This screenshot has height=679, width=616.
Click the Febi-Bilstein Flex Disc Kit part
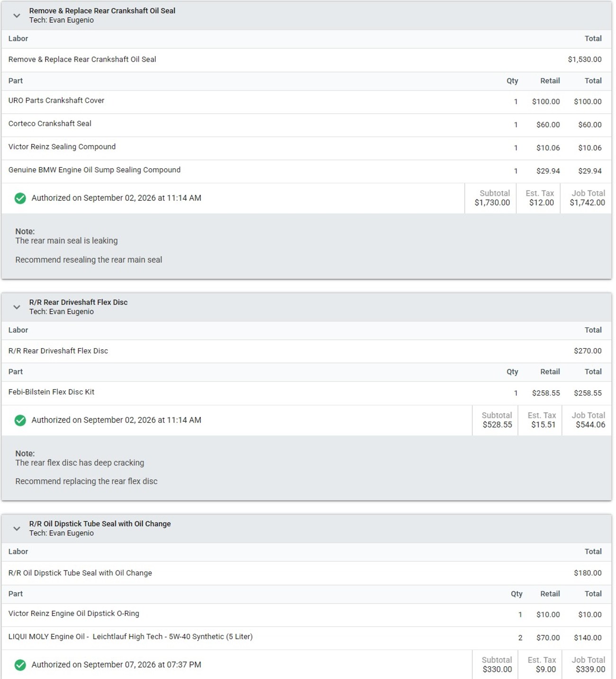pyautogui.click(x=306, y=393)
